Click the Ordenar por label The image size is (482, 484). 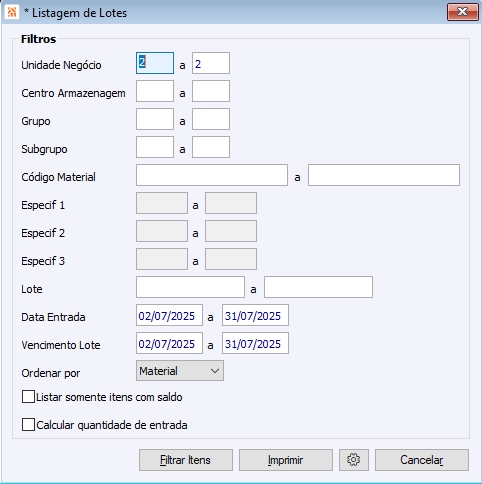pyautogui.click(x=51, y=373)
